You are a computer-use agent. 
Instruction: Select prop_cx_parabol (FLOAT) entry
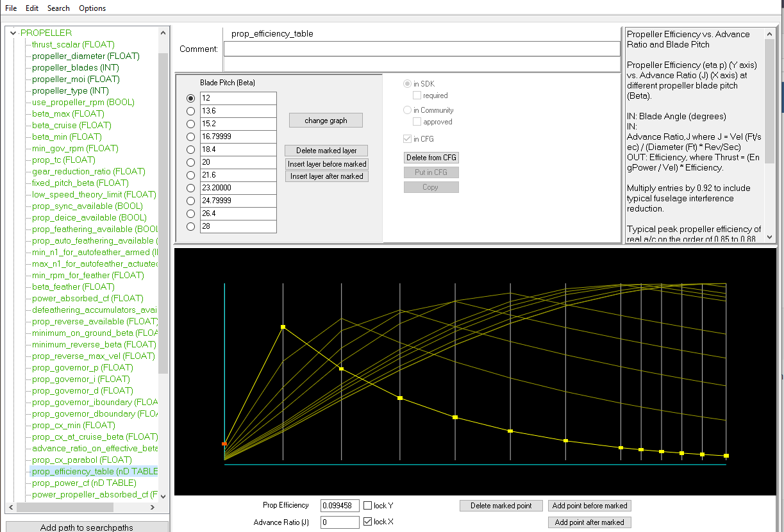[x=82, y=460]
